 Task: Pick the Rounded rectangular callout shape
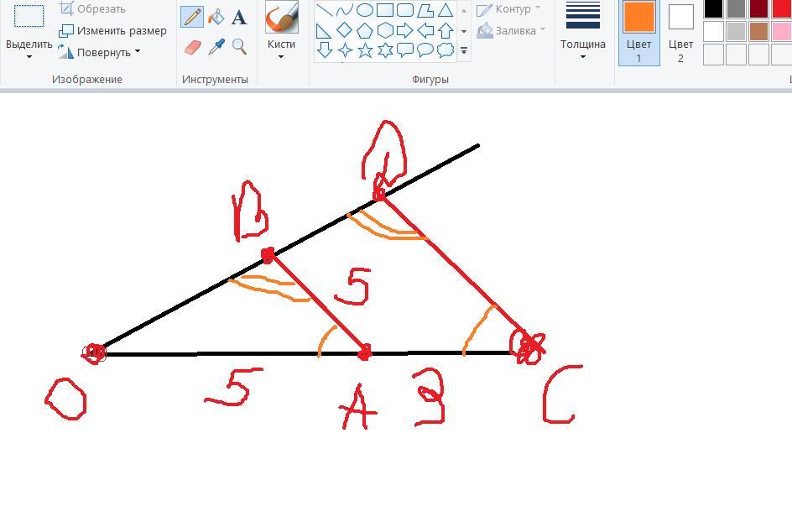click(405, 50)
